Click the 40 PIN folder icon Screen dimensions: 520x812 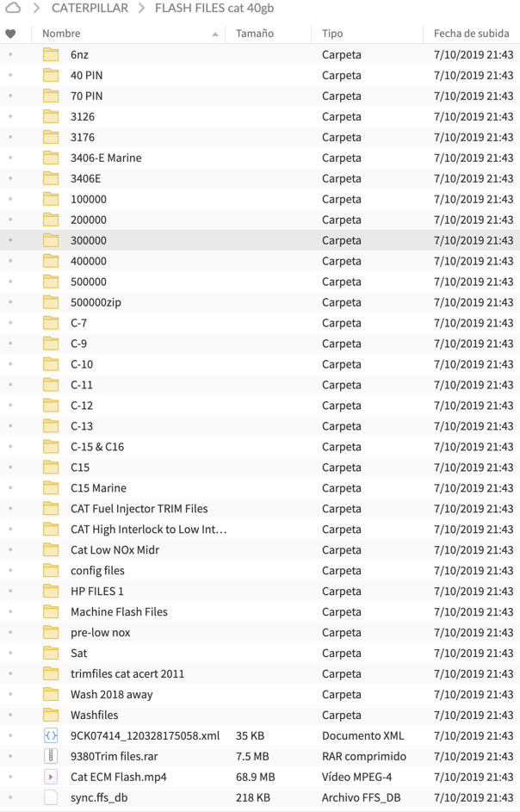pos(51,75)
